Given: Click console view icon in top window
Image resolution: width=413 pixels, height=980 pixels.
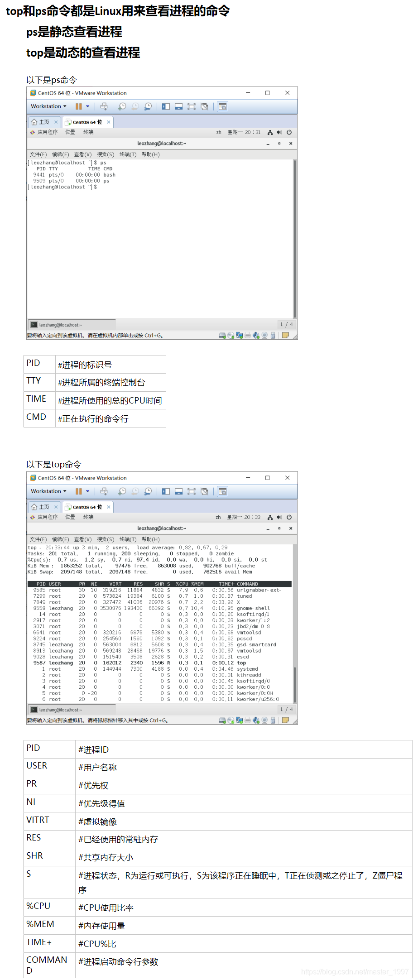Looking at the screenshot, I should click(222, 491).
